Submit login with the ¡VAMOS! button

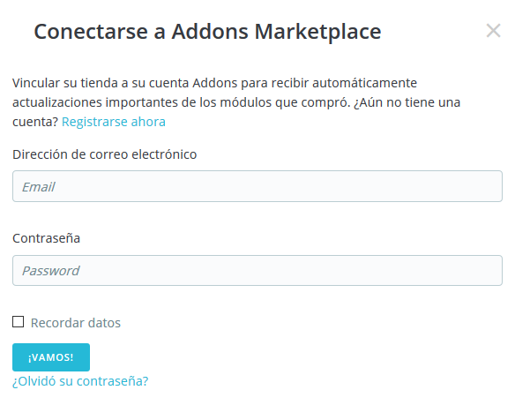click(x=51, y=357)
